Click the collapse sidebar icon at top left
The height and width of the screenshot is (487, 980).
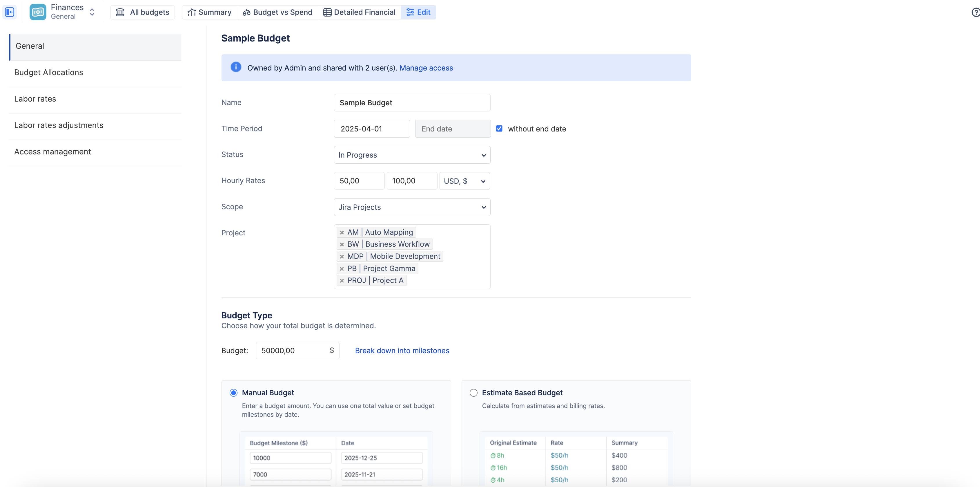tap(10, 12)
